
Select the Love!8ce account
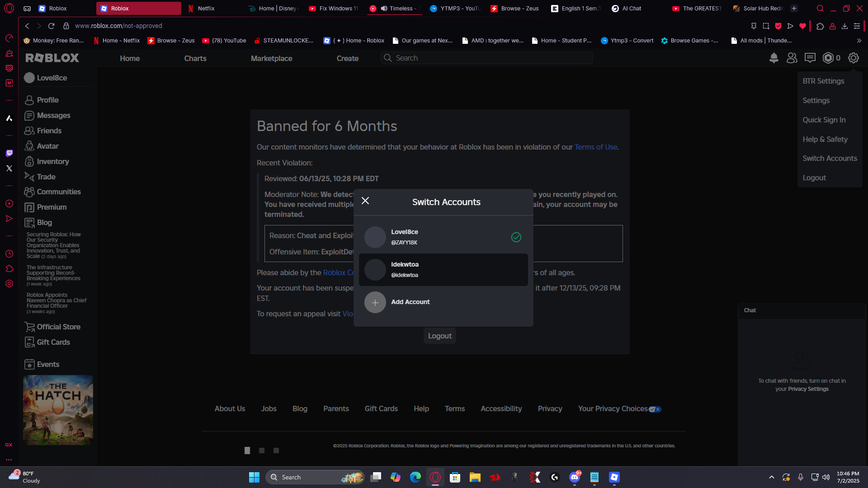[x=443, y=237]
